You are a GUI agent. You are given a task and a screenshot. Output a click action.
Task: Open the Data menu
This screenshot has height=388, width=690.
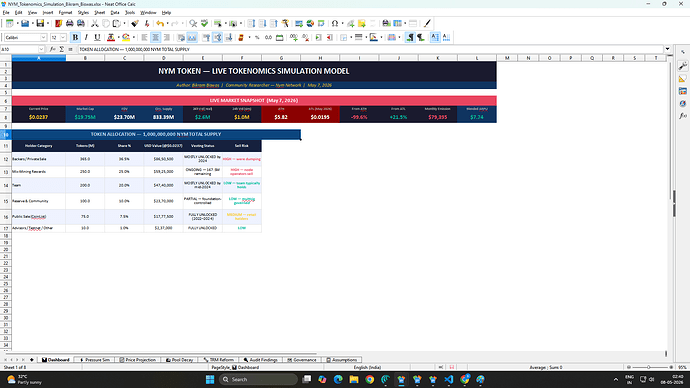[115, 13]
